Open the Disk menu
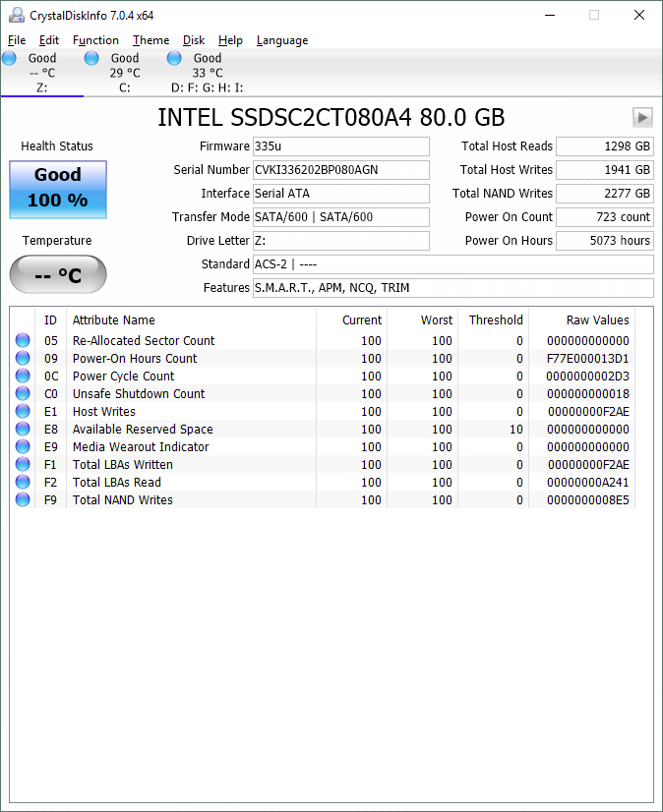This screenshot has height=812, width=663. (x=194, y=40)
